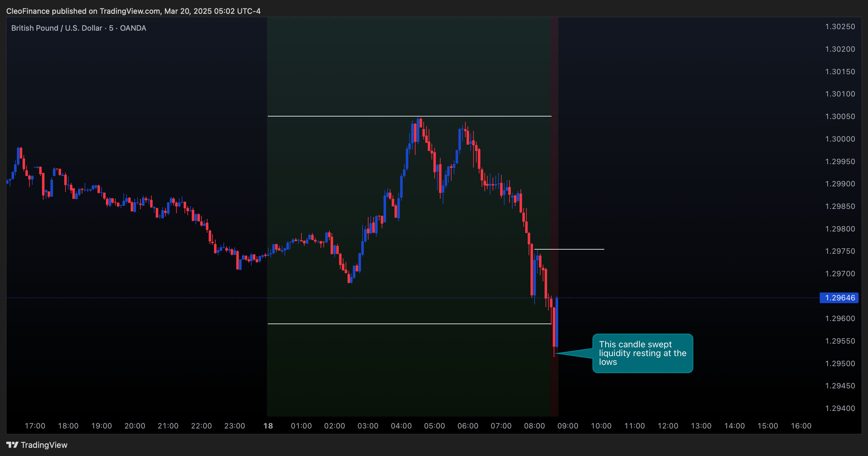The height and width of the screenshot is (456, 868).
Task: Click the 1.29900 price axis label
Action: [840, 184]
